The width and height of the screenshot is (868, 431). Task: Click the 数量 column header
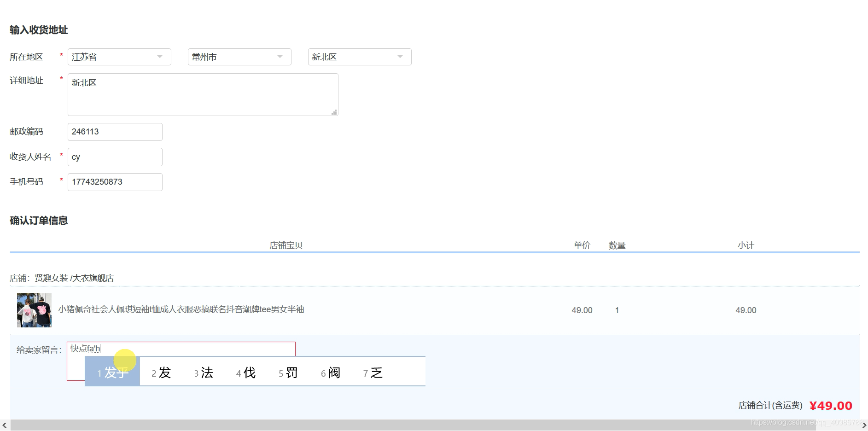[617, 245]
